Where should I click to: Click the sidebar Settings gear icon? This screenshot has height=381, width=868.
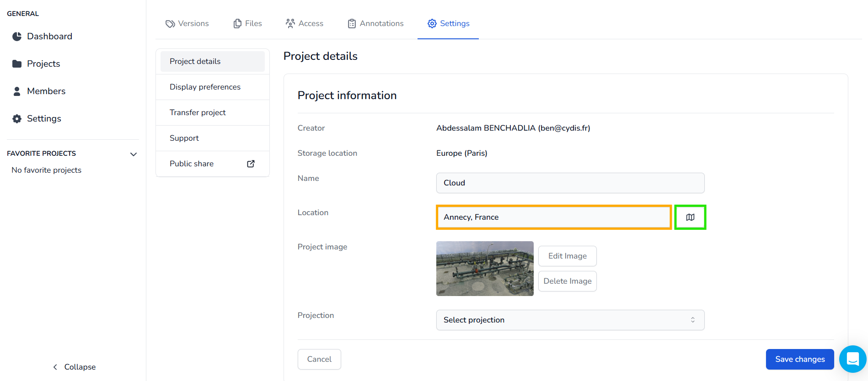(x=17, y=119)
